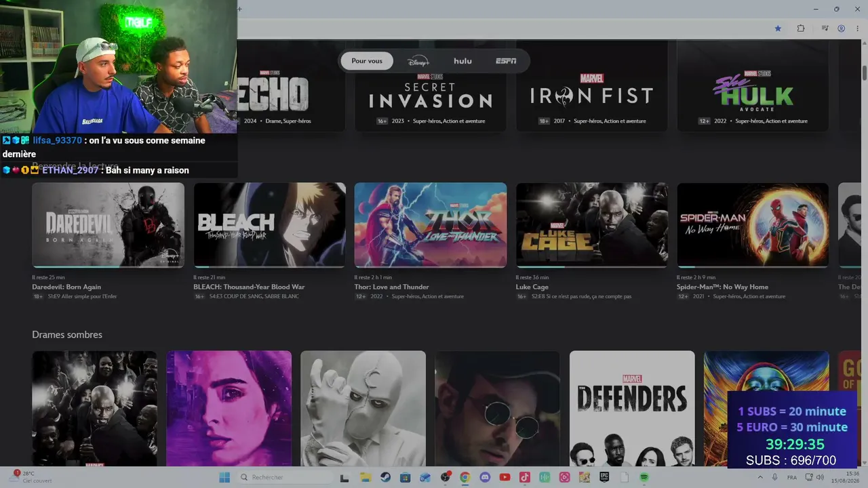Switch to Google Chrome on the taskbar
This screenshot has width=868, height=488.
tap(465, 477)
